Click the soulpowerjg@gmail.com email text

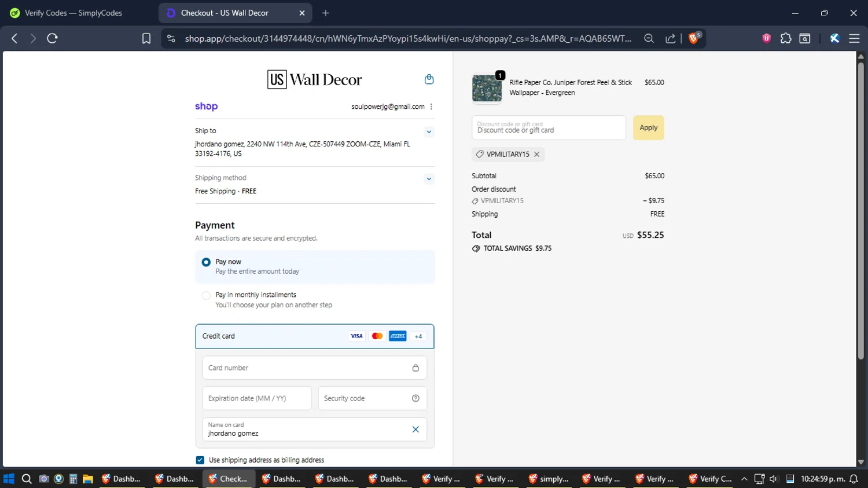coord(388,107)
